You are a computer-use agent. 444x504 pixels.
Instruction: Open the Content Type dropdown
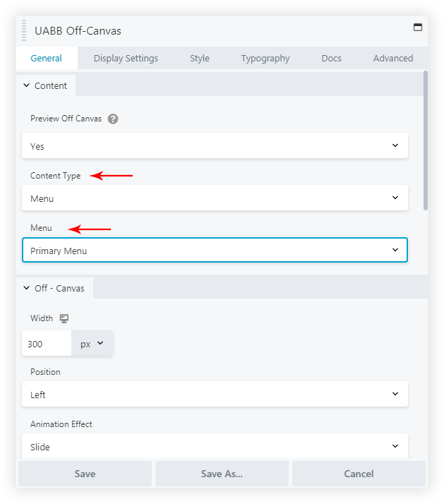pos(215,198)
